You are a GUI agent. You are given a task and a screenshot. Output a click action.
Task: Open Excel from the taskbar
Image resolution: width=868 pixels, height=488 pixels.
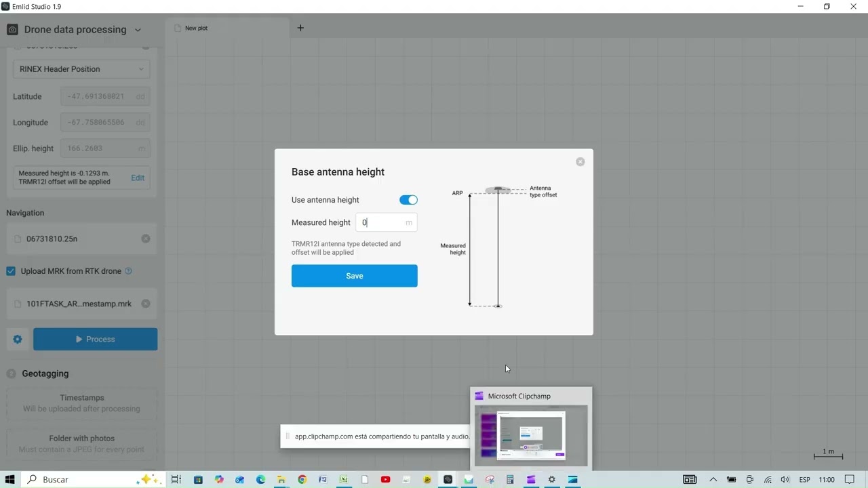(344, 479)
